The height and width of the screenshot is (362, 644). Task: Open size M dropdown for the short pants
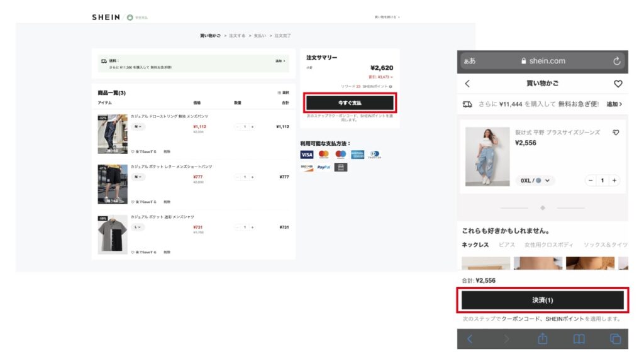138,177
